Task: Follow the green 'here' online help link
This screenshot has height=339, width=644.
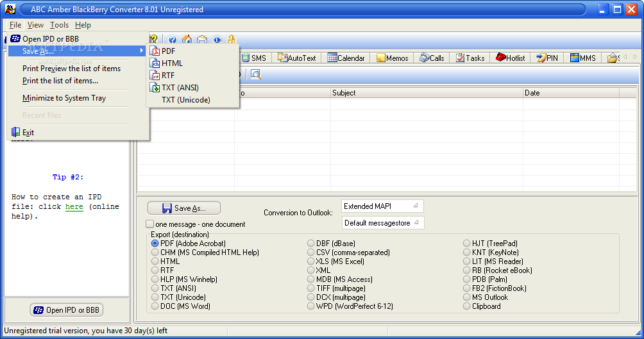Action: tap(74, 206)
